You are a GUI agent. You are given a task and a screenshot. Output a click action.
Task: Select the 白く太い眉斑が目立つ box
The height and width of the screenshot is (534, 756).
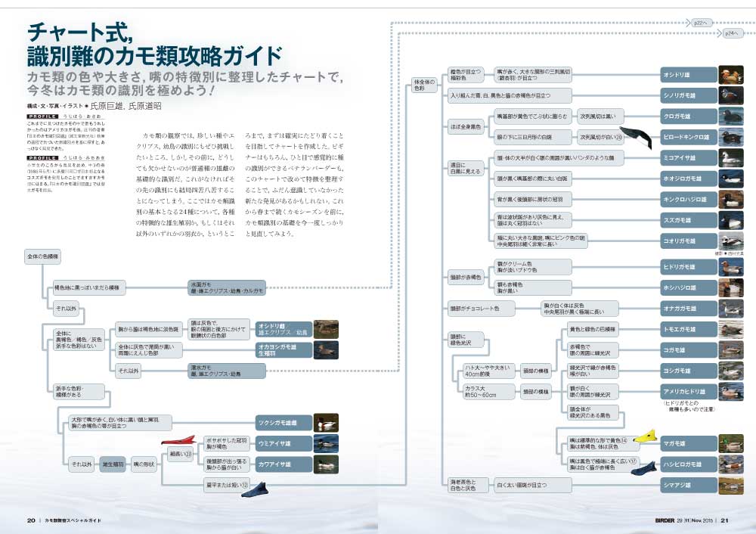pyautogui.click(x=532, y=485)
